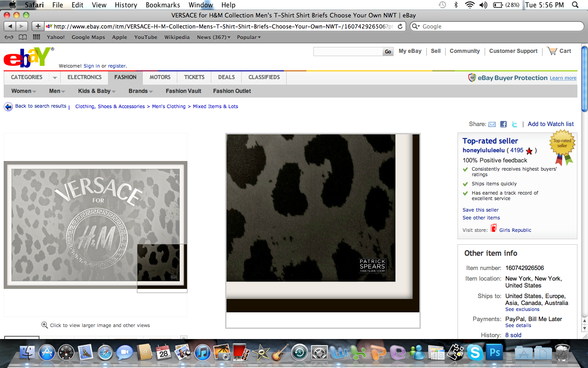Open the Apple menu
This screenshot has width=588, height=368.
pyautogui.click(x=12, y=5)
